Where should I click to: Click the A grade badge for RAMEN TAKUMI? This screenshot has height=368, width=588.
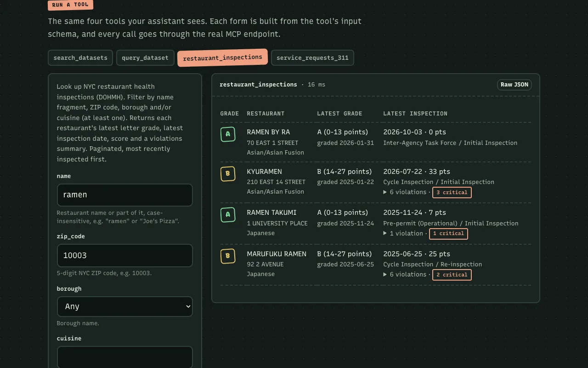(228, 215)
